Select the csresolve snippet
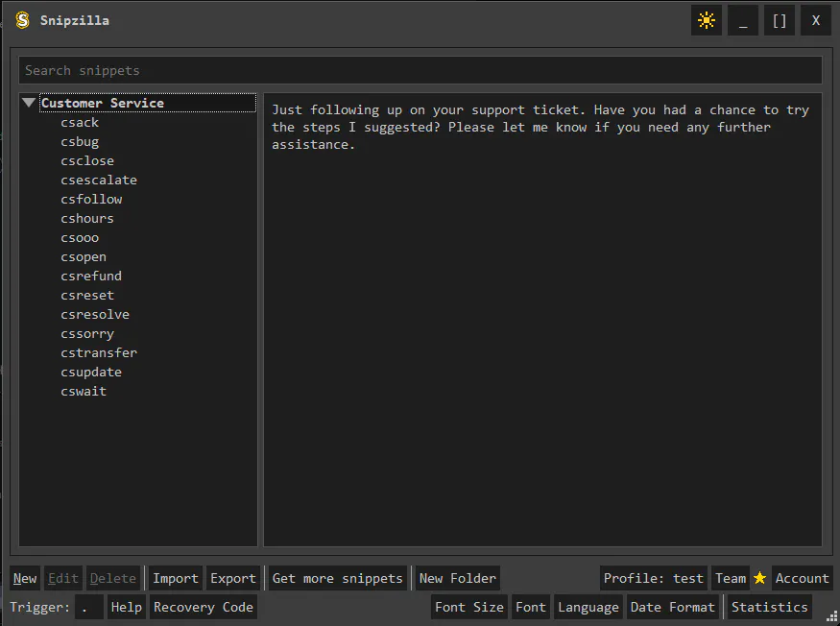This screenshot has height=626, width=840. point(95,315)
